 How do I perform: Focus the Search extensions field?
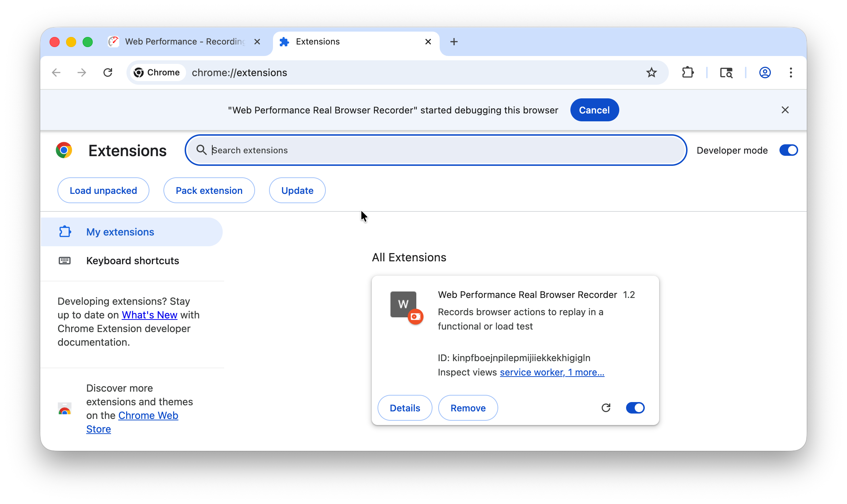[436, 150]
